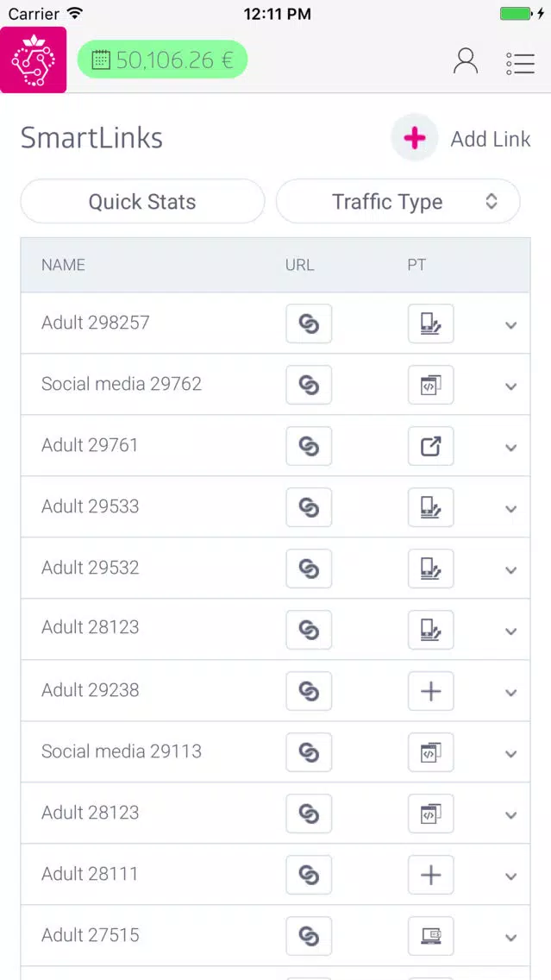Click pop-out PT icon for Adult 29761
The width and height of the screenshot is (551, 980).
431,446
